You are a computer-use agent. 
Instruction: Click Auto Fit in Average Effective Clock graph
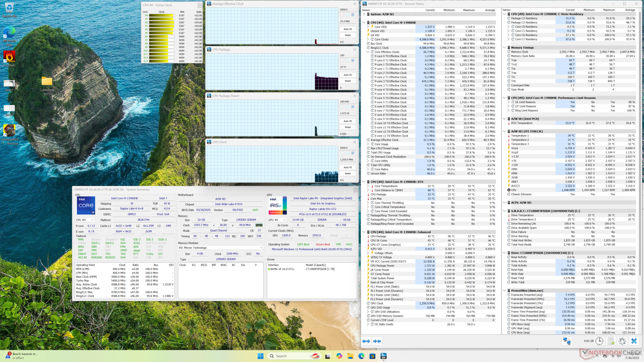348,29
